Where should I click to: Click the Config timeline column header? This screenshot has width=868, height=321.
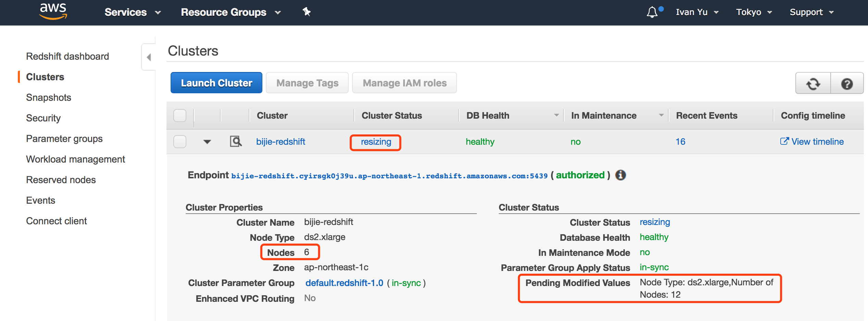tap(813, 116)
